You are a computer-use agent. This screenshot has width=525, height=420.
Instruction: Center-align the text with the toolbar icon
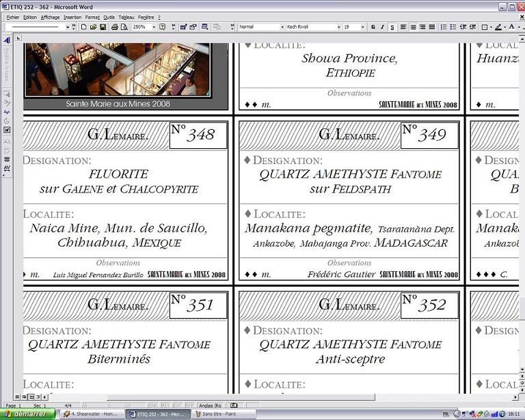[412, 27]
